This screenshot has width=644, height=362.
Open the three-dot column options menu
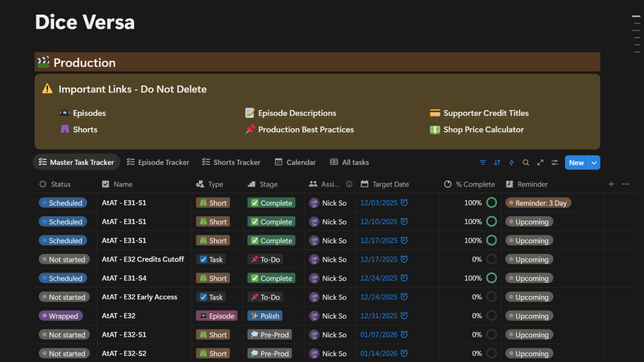click(x=625, y=184)
